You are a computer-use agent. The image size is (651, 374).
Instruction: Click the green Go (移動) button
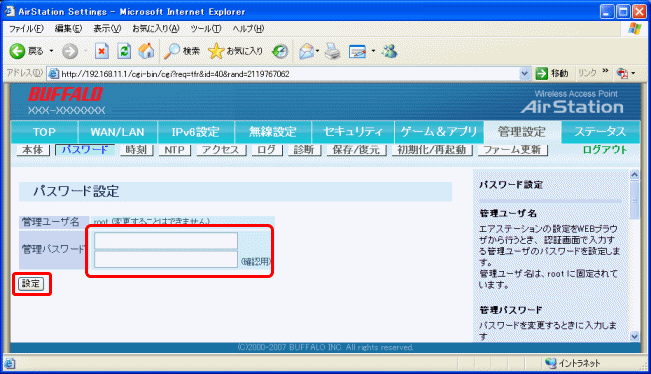click(x=551, y=73)
